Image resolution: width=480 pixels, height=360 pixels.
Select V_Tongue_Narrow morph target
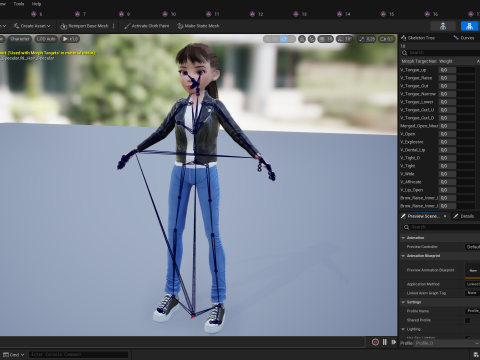pos(418,94)
